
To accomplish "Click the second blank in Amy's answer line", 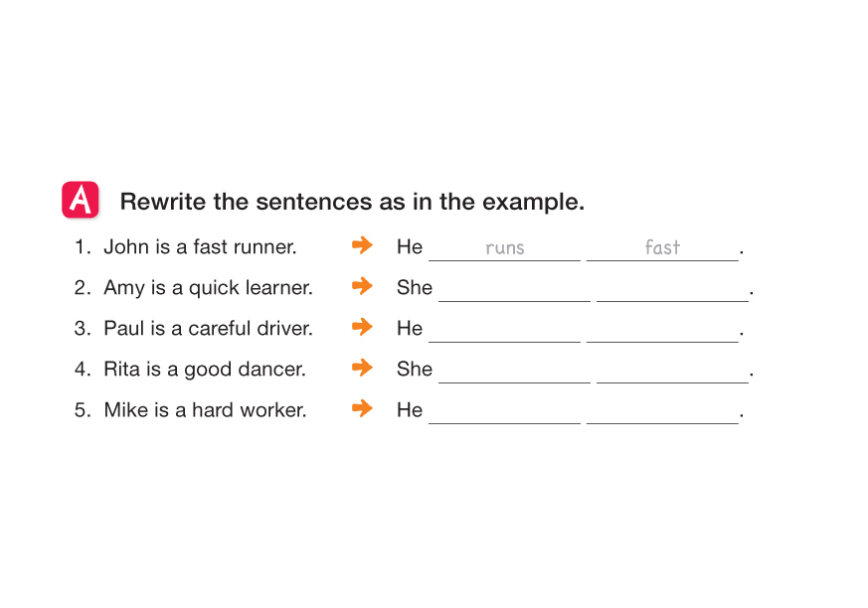I will [x=672, y=289].
